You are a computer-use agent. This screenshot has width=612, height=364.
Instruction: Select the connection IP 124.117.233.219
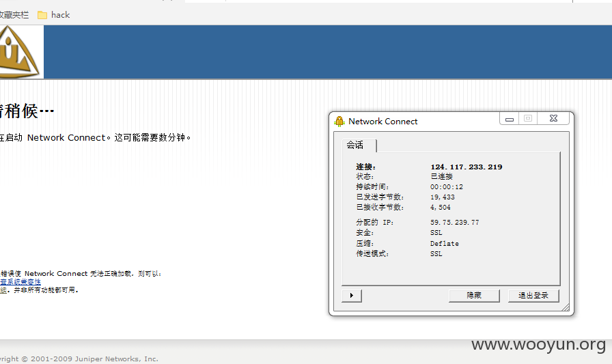(467, 167)
